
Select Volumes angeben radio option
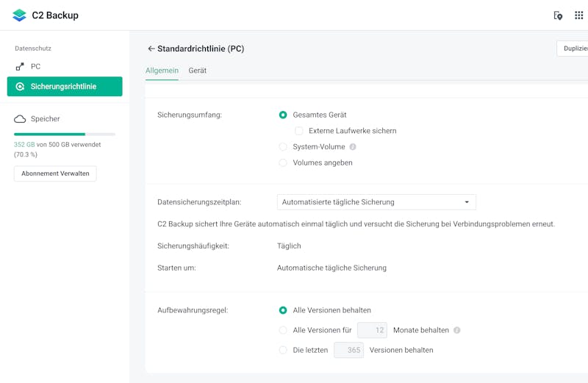pyautogui.click(x=283, y=162)
